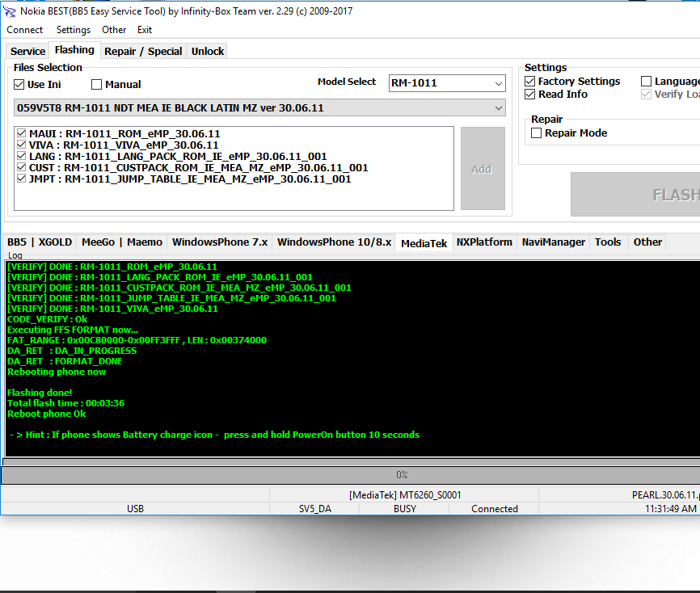The width and height of the screenshot is (700, 593).
Task: Click the 'Flashing done!' log line
Action: 40,393
